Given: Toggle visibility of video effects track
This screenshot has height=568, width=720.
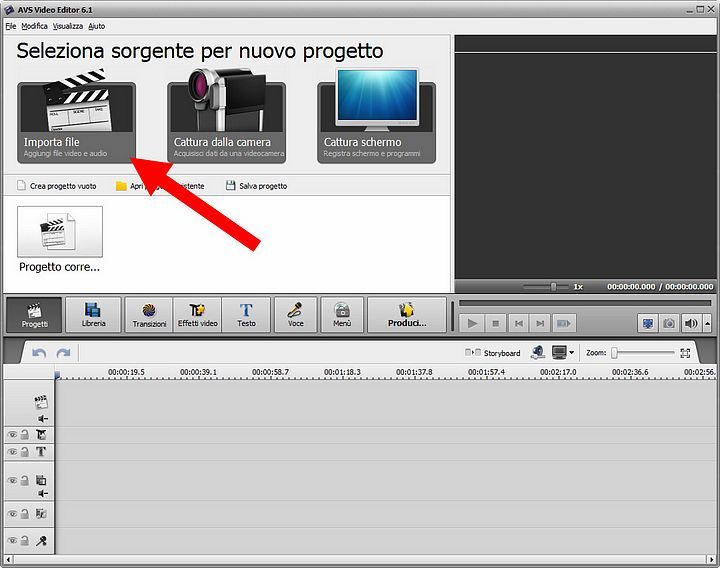Looking at the screenshot, I should (x=12, y=434).
